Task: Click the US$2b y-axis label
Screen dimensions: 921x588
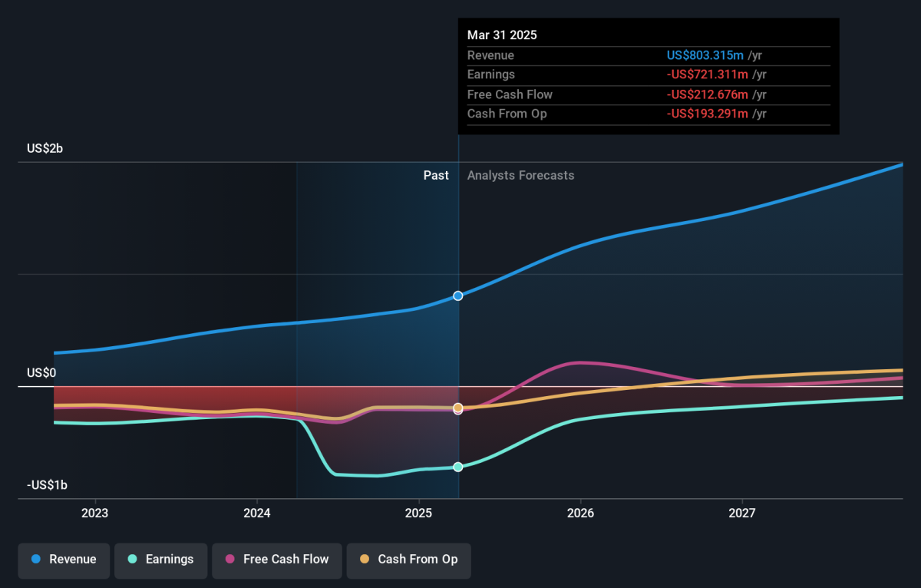Action: [45, 149]
